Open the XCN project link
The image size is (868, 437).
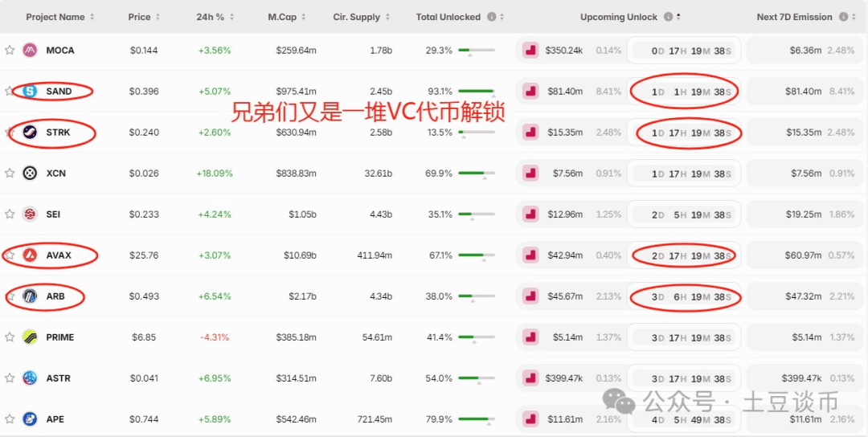click(56, 174)
